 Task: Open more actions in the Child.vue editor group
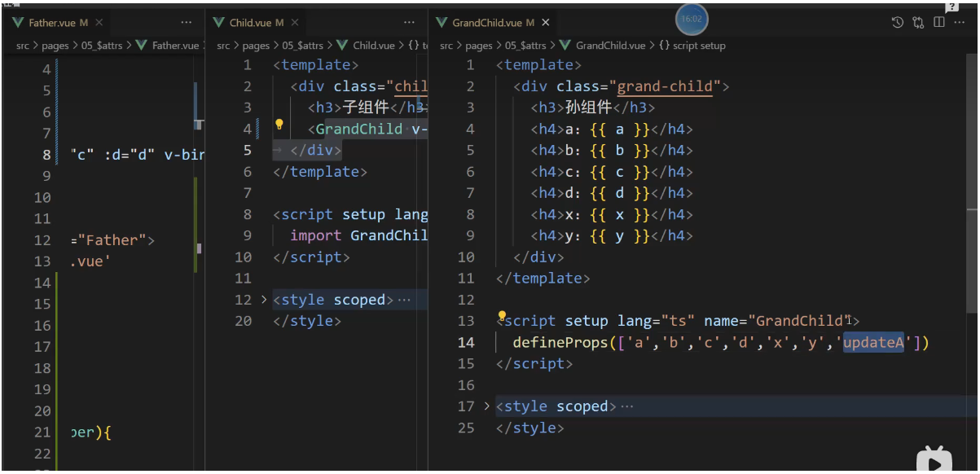point(410,23)
